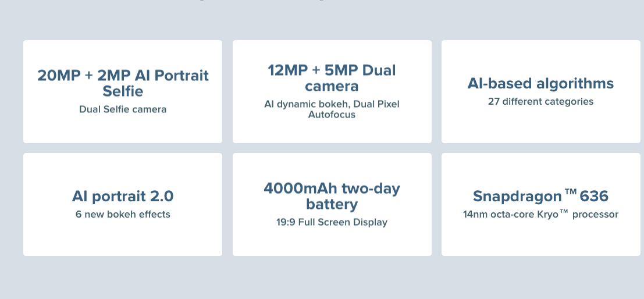Open the Snapdragon 636 card heading
The image size is (644, 299).
pos(540,196)
